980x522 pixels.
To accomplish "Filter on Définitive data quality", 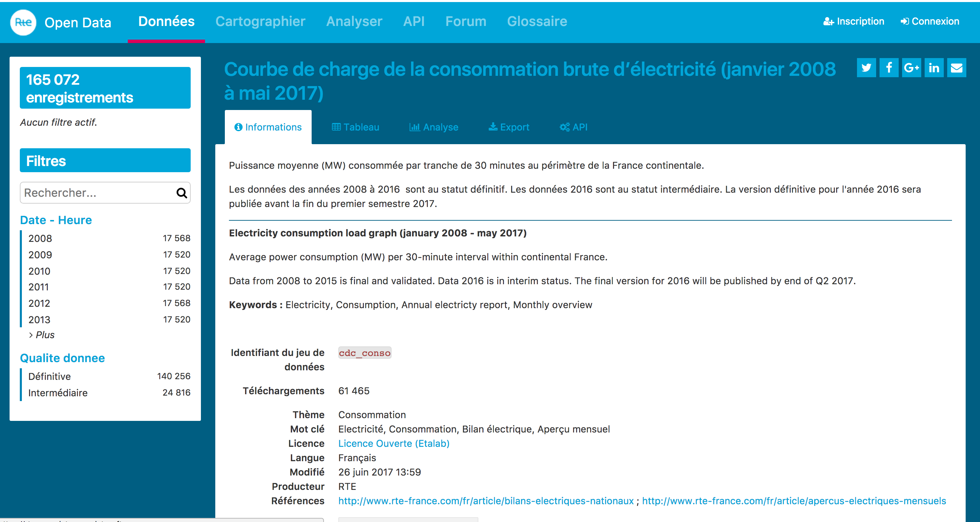I will pos(50,376).
